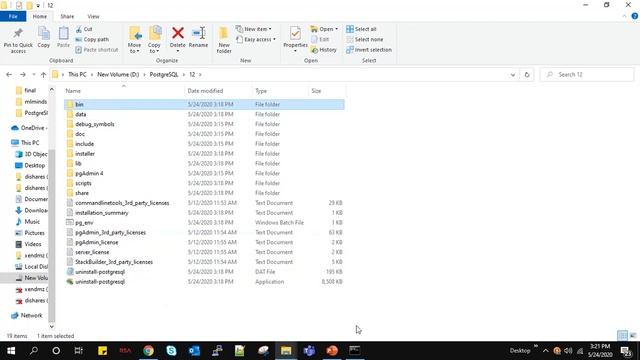Viewport: 640px width, 360px height.
Task: Expand the Easy access dropdown
Action: coord(256,40)
